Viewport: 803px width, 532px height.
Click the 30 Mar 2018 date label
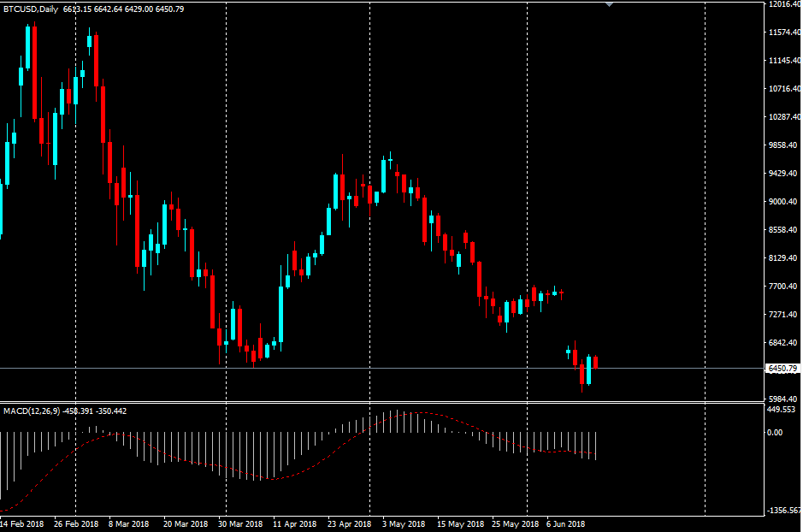240,523
